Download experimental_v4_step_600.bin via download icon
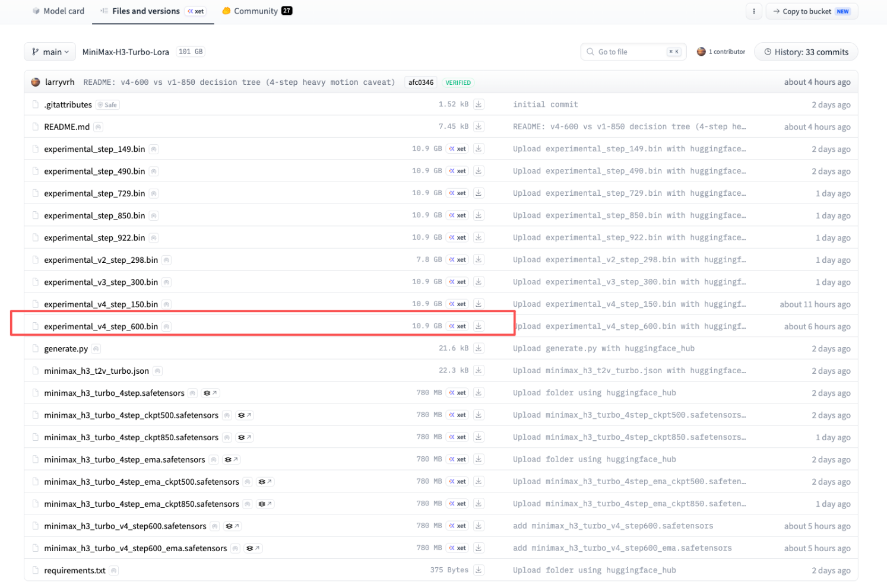The image size is (887, 588). 479,326
